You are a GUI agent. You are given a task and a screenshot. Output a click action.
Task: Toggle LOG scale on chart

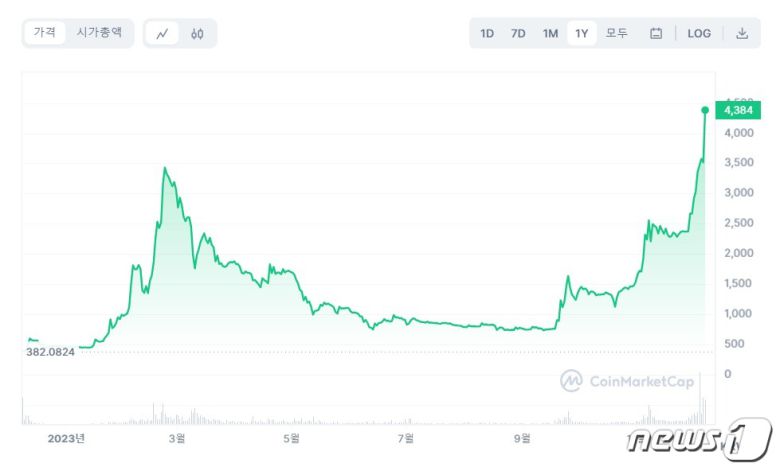(x=699, y=33)
